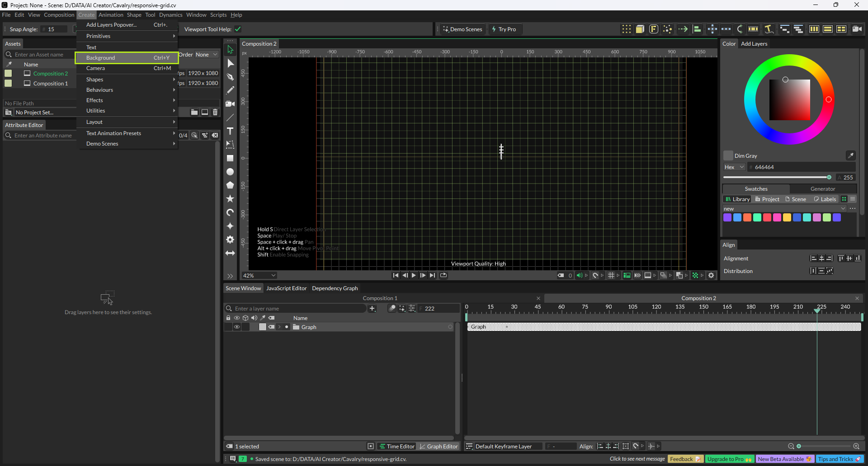Open the viewport zoom 42% dropdown
The height and width of the screenshot is (466, 868).
coord(259,275)
